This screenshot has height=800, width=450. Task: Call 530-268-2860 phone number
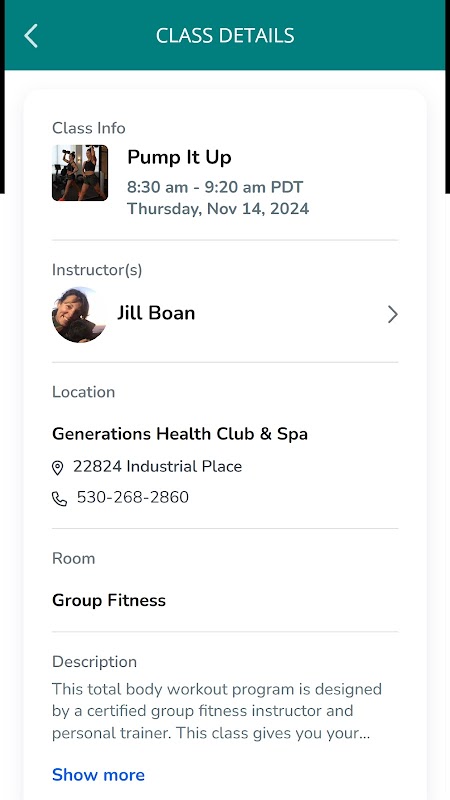133,497
